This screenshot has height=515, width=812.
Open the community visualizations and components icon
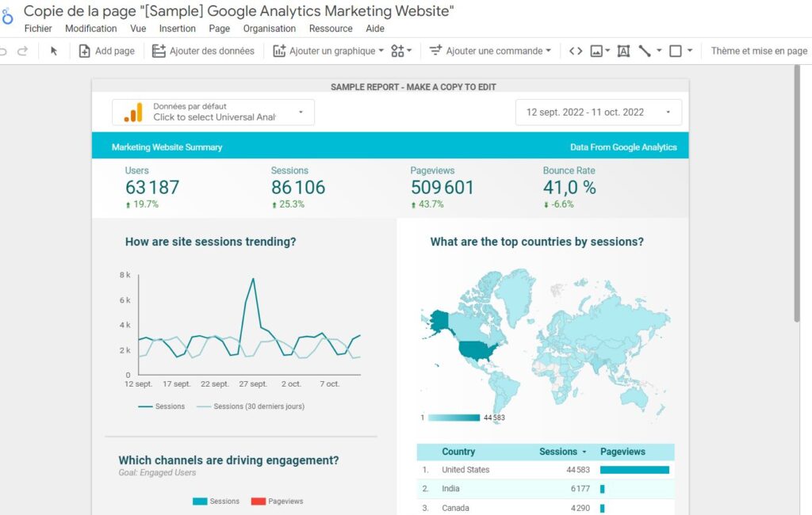coord(401,51)
